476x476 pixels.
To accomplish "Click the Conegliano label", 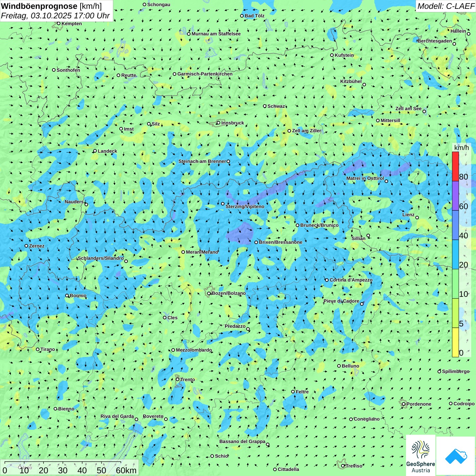I will pyautogui.click(x=367, y=419).
